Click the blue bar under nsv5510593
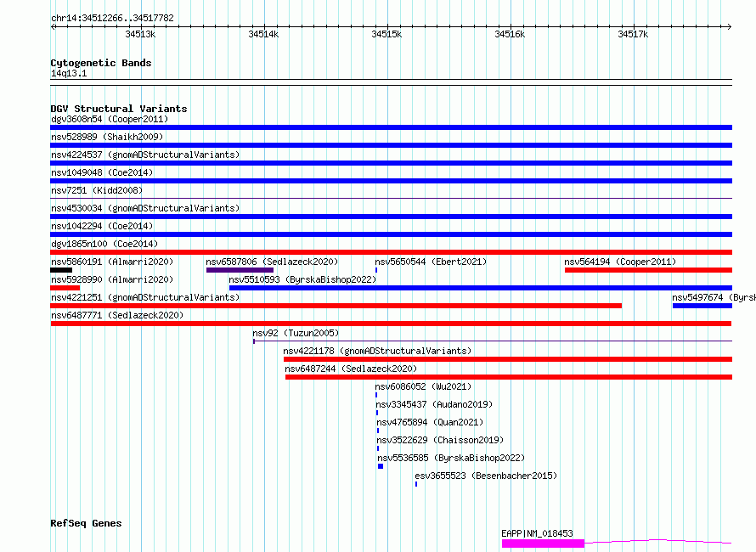Image resolution: width=756 pixels, height=552 pixels. tap(481, 288)
